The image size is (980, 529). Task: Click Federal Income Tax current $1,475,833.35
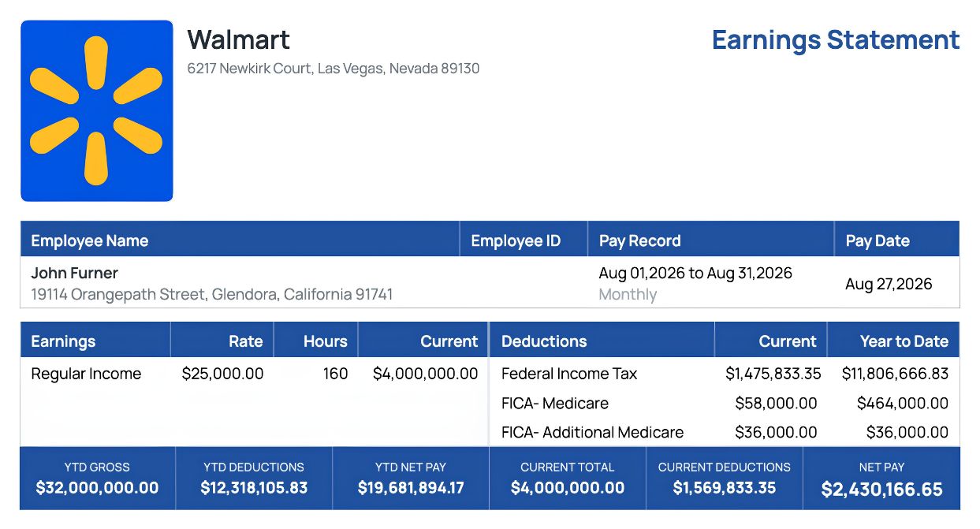pyautogui.click(x=773, y=374)
